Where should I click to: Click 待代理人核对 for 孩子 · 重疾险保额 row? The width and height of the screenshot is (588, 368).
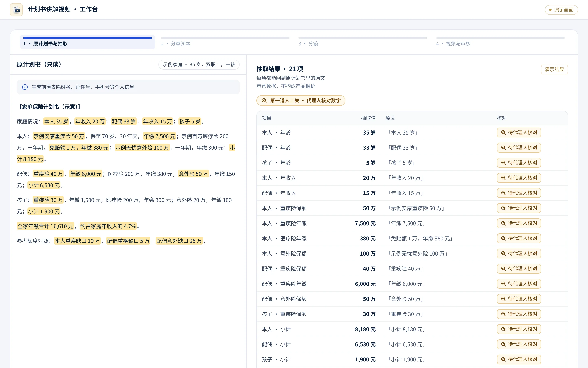coord(519,314)
